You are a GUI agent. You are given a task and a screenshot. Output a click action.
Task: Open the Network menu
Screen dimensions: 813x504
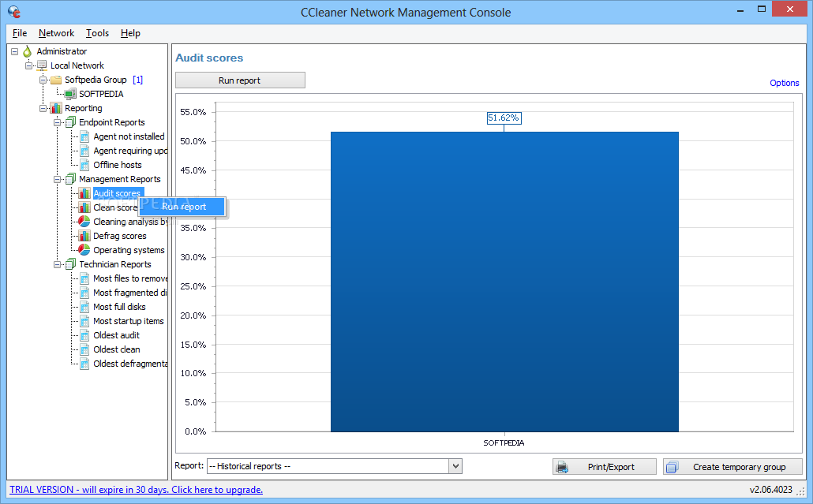(x=57, y=33)
